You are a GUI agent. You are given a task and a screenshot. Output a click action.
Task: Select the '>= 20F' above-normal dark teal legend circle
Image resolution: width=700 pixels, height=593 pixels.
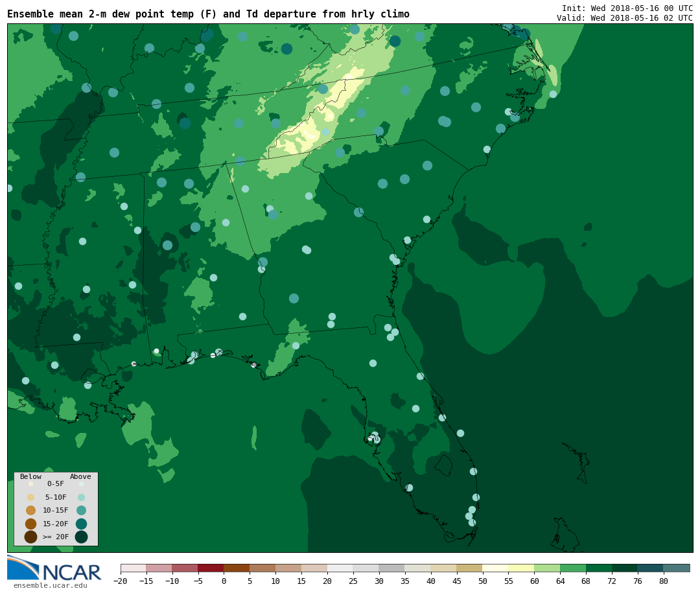click(81, 537)
